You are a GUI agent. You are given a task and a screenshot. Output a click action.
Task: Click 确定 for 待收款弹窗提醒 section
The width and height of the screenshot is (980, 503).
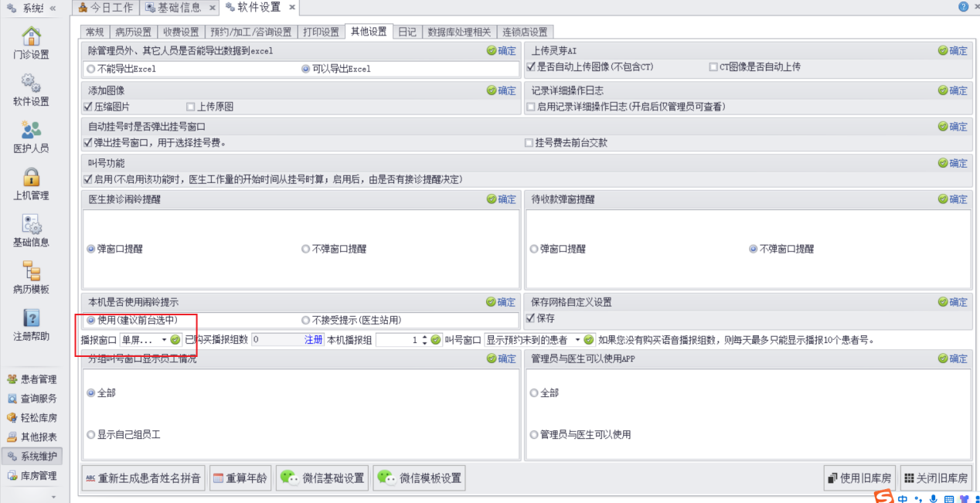953,199
